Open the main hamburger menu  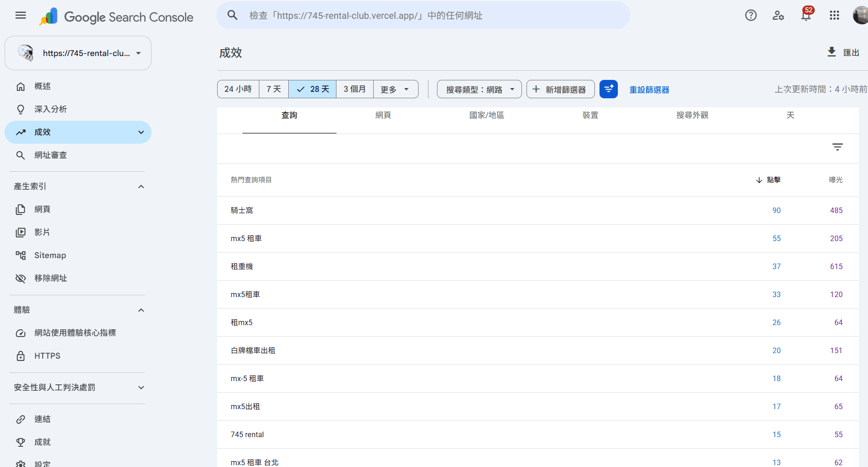tap(21, 16)
